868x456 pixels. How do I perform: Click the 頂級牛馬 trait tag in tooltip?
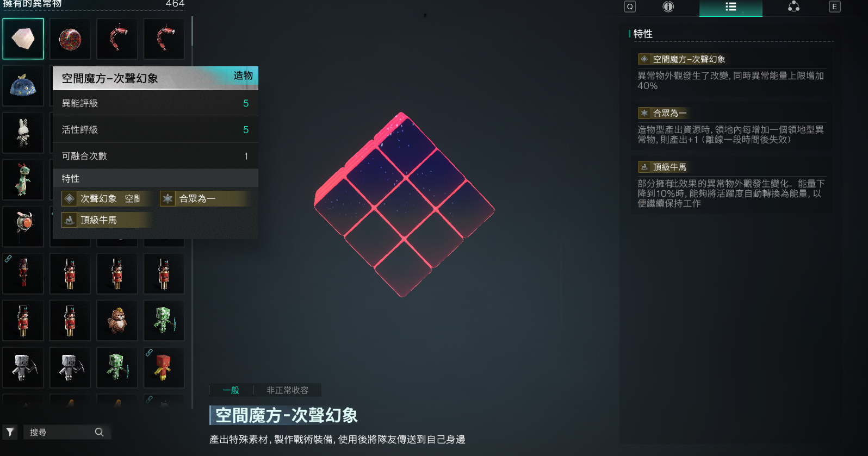coord(107,220)
